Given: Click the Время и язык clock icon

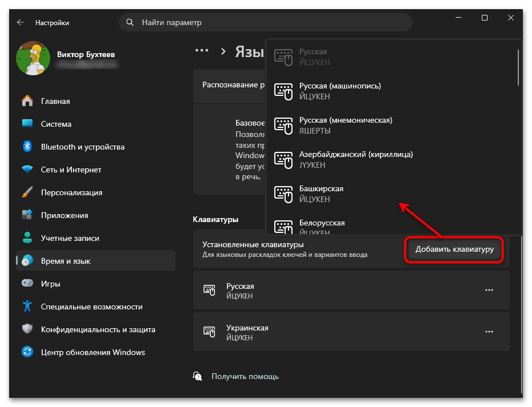Looking at the screenshot, I should pyautogui.click(x=27, y=260).
